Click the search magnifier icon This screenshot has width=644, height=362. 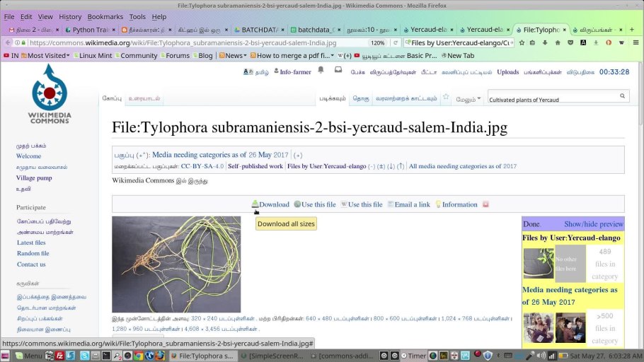[x=622, y=95]
